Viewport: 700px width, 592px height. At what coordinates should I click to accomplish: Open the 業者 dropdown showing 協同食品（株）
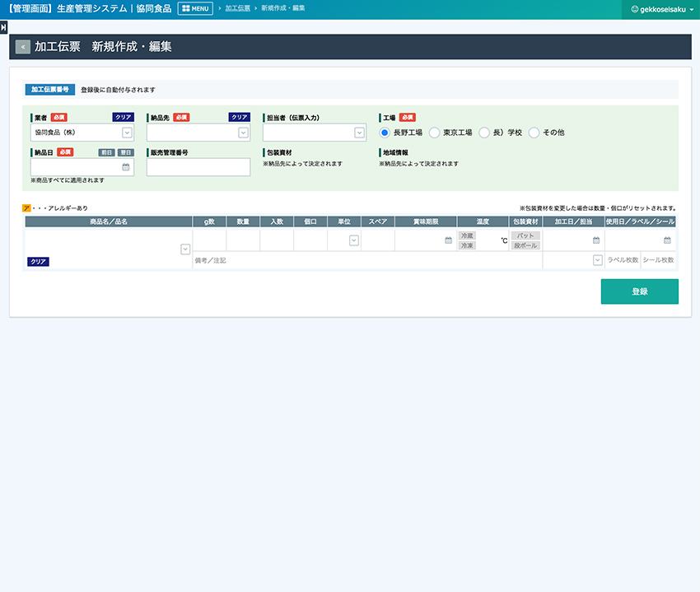coord(127,133)
